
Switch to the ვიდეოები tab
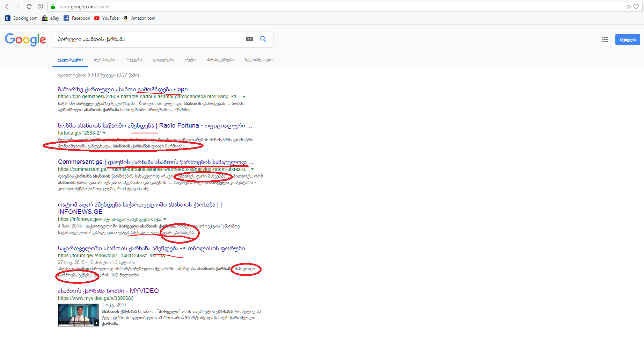pos(163,60)
